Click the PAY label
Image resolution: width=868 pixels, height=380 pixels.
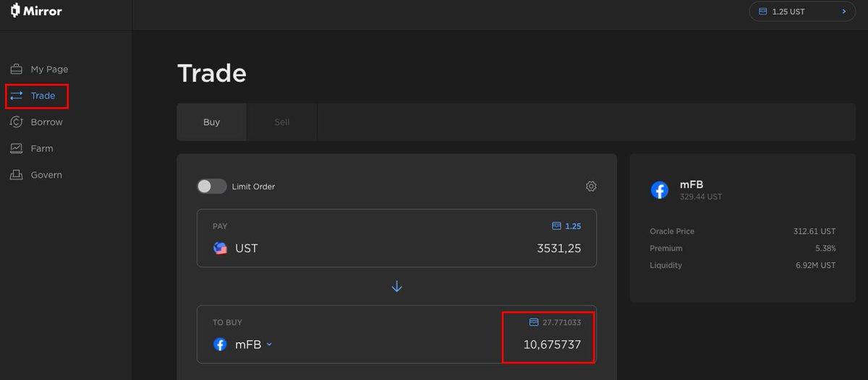(x=220, y=227)
